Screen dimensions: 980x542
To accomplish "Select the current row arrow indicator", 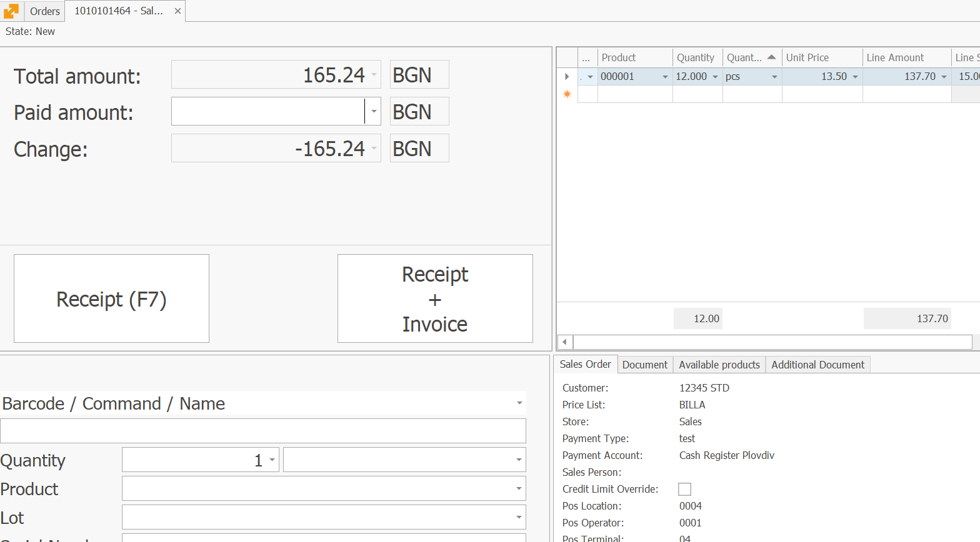I will pos(567,77).
